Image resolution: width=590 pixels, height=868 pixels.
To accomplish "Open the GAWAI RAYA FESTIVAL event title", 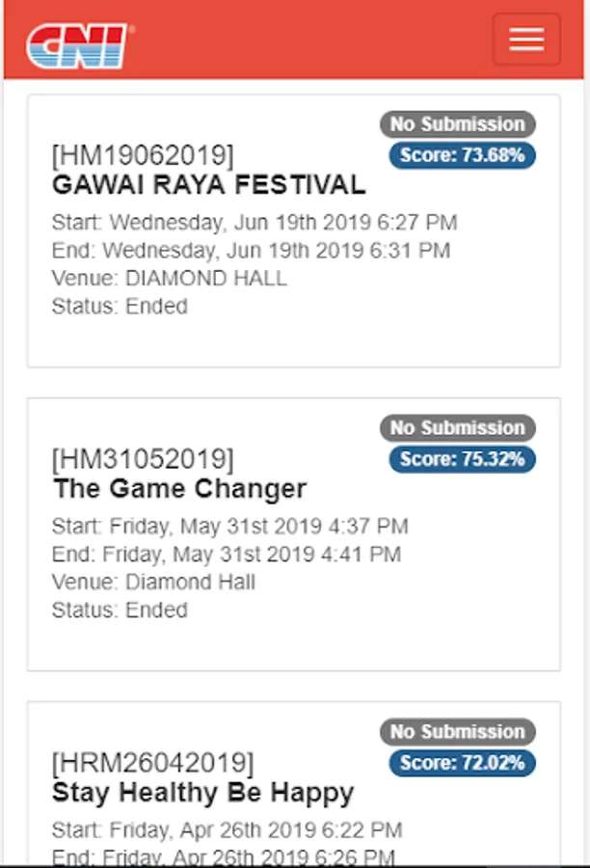I will click(208, 185).
